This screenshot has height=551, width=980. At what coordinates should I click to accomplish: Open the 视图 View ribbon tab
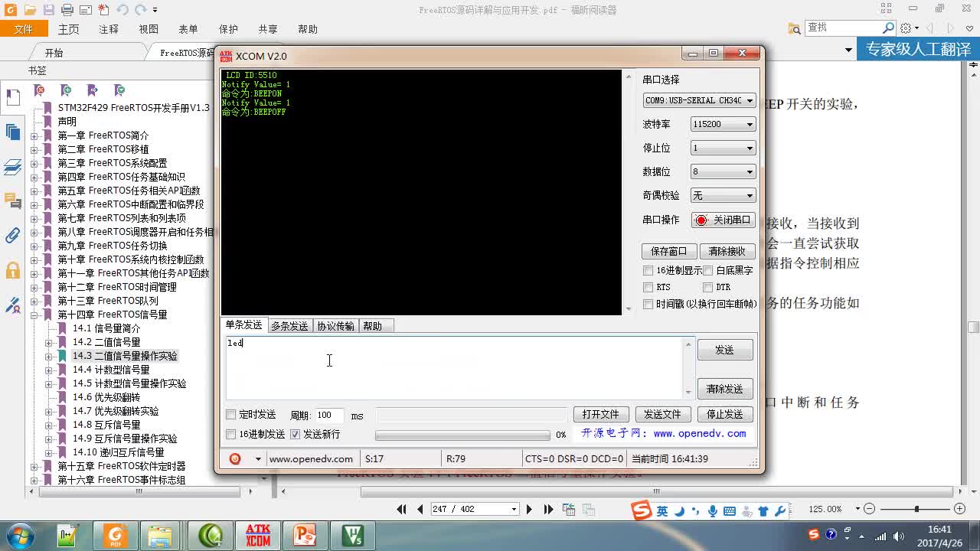coord(149,29)
